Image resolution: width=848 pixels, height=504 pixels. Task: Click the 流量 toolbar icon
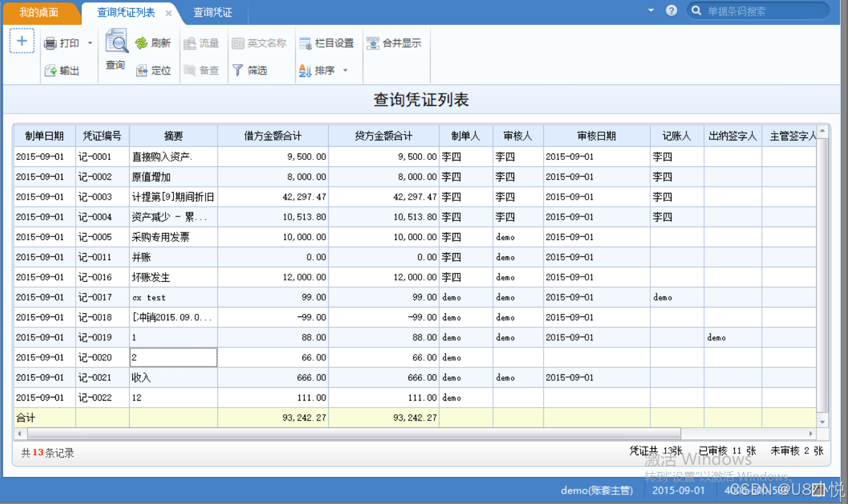(x=190, y=43)
